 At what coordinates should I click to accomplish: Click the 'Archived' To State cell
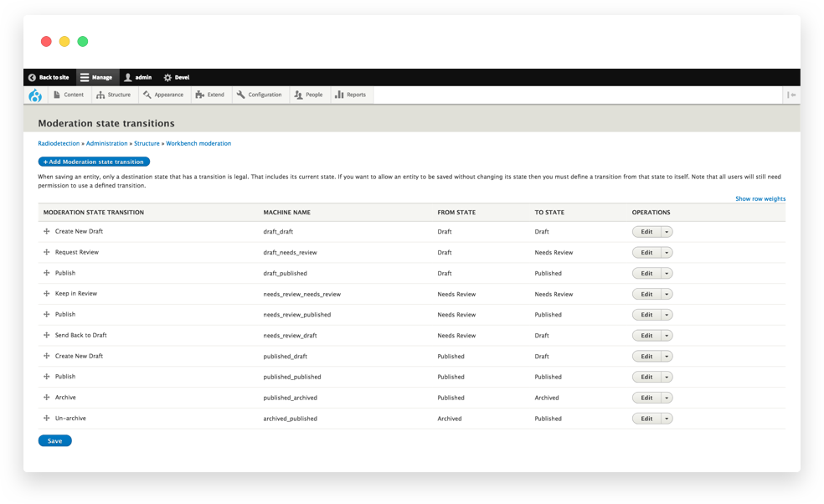(547, 398)
